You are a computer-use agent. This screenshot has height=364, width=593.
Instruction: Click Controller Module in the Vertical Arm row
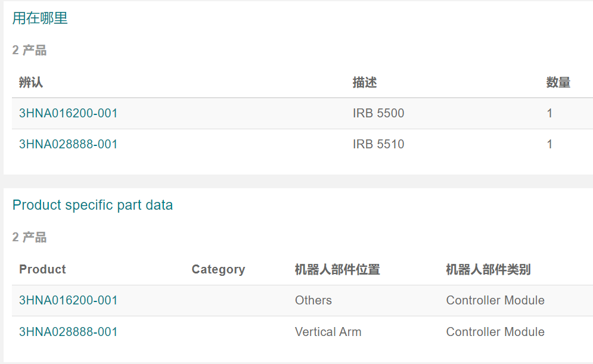pos(495,332)
